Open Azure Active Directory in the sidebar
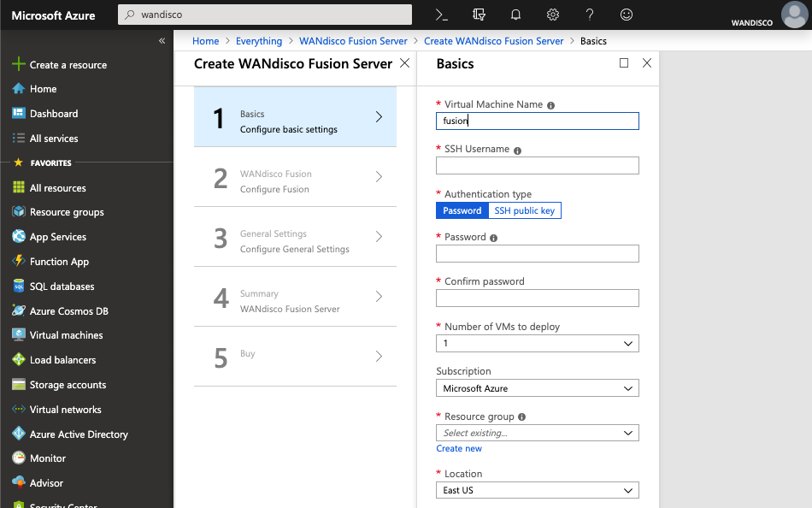 pos(78,434)
